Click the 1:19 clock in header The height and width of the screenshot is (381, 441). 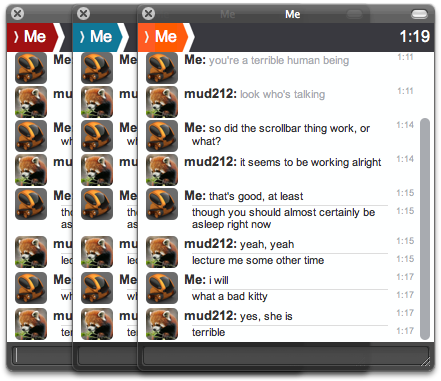click(414, 36)
